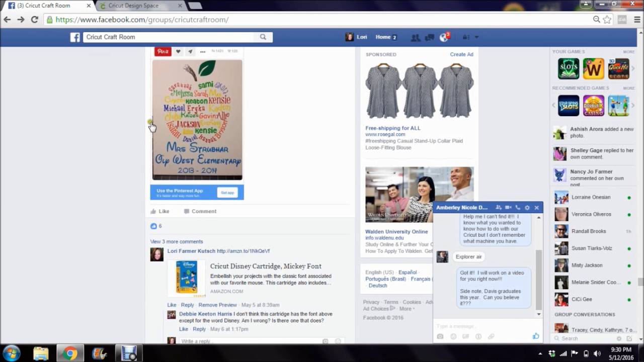The width and height of the screenshot is (644, 362).
Task: Open the GIF picker in the chat
Action: tap(466, 336)
